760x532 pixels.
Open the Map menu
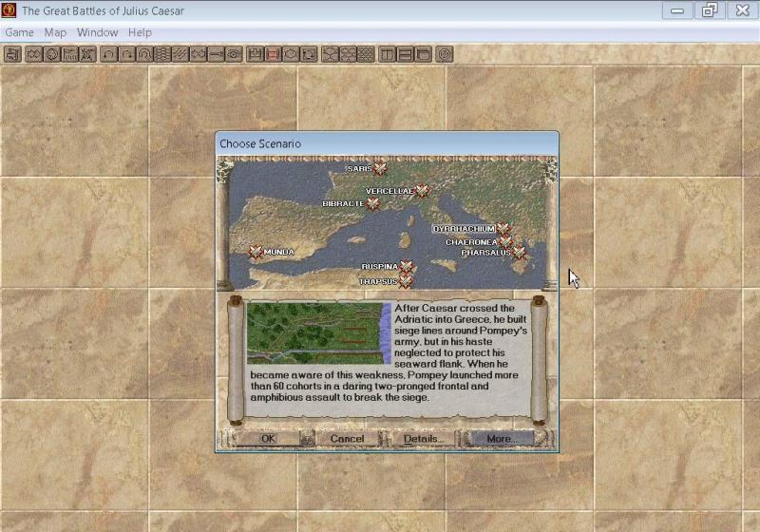(55, 32)
